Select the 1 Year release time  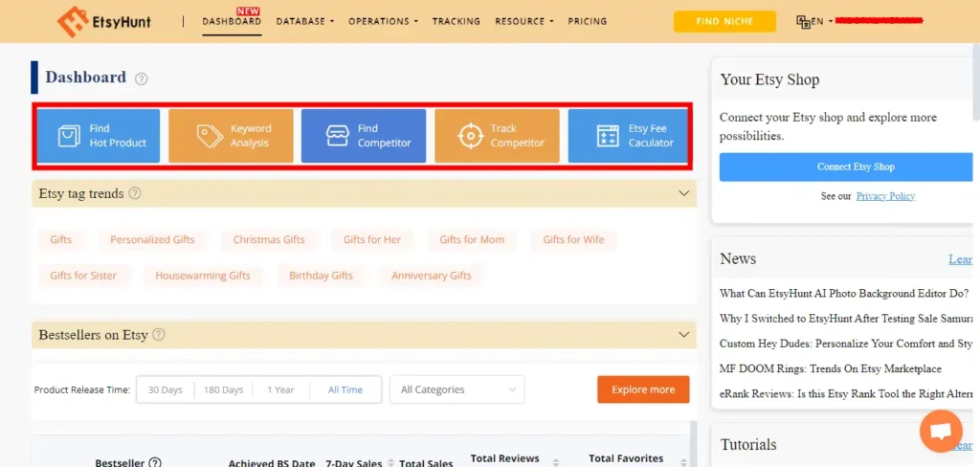pos(280,389)
